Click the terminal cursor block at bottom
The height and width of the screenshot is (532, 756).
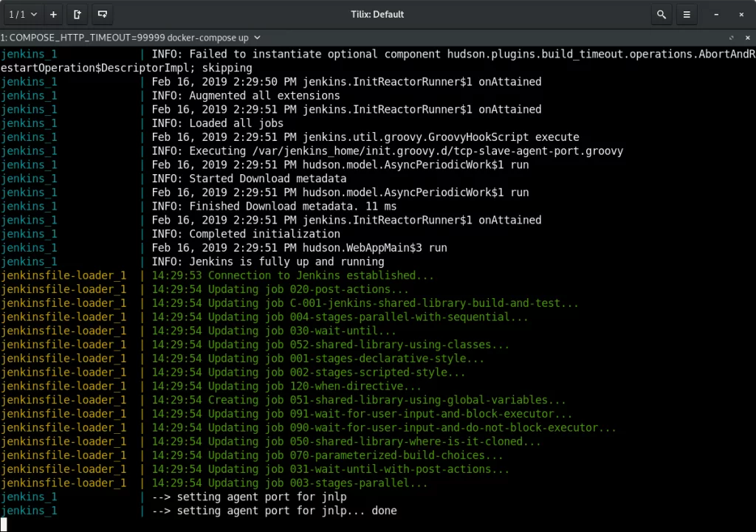click(4, 525)
